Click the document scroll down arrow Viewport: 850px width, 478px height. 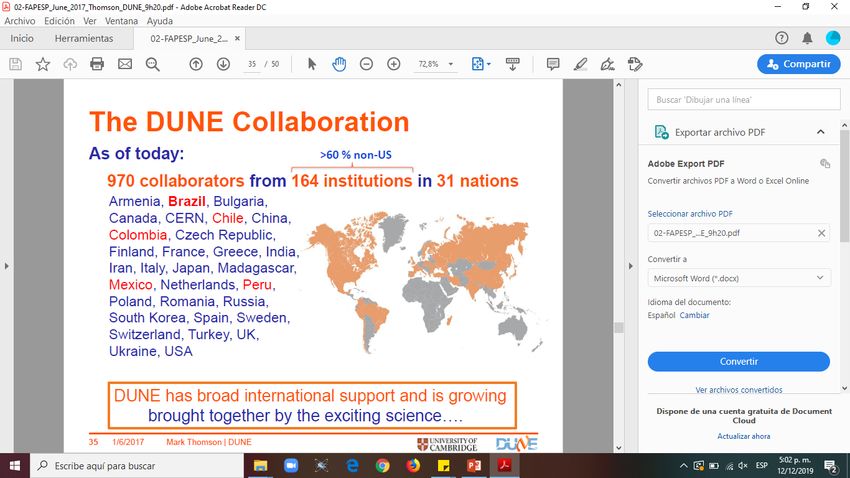(x=619, y=448)
